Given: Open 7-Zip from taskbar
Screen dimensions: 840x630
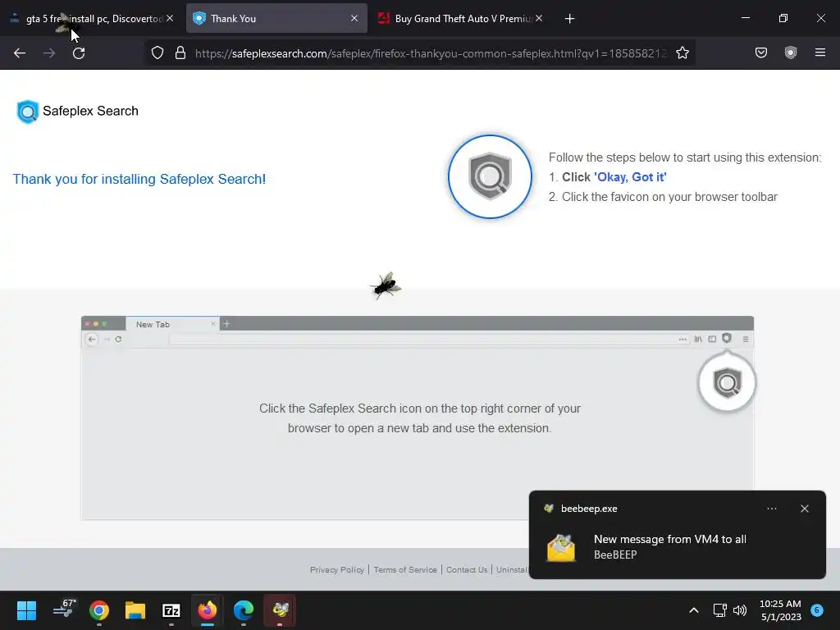Looking at the screenshot, I should [171, 610].
